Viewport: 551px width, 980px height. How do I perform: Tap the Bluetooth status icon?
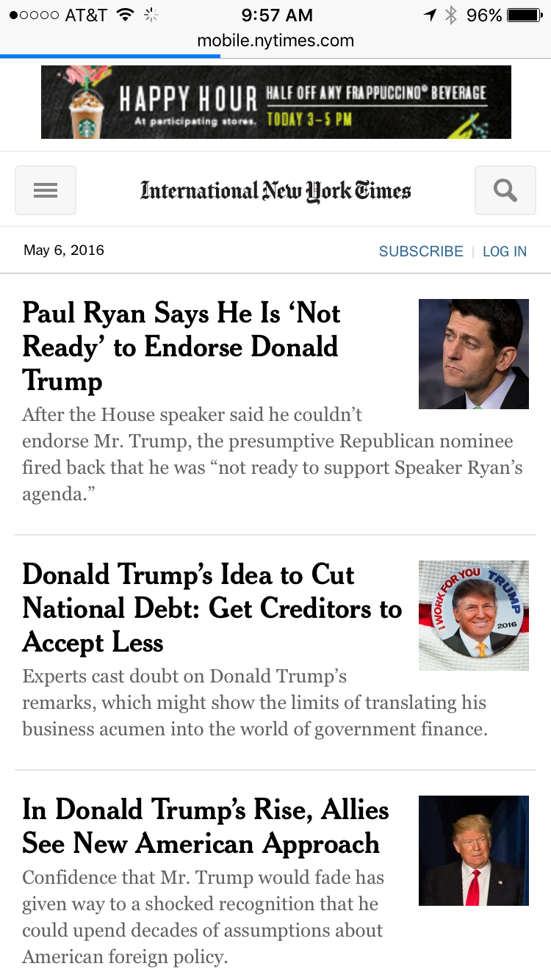[451, 15]
